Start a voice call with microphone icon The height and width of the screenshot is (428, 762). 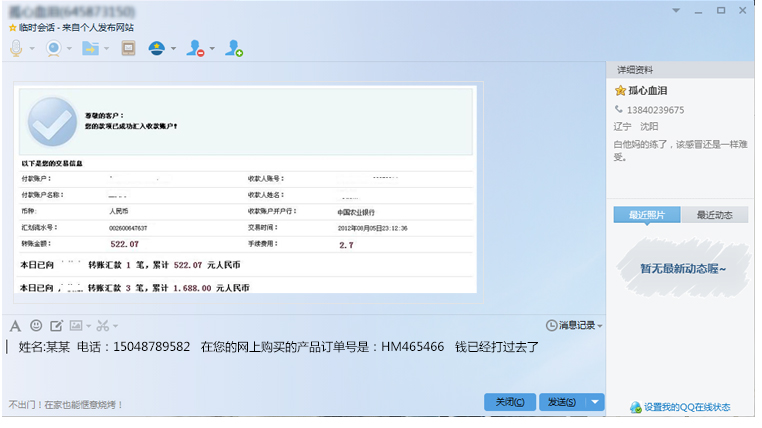16,48
